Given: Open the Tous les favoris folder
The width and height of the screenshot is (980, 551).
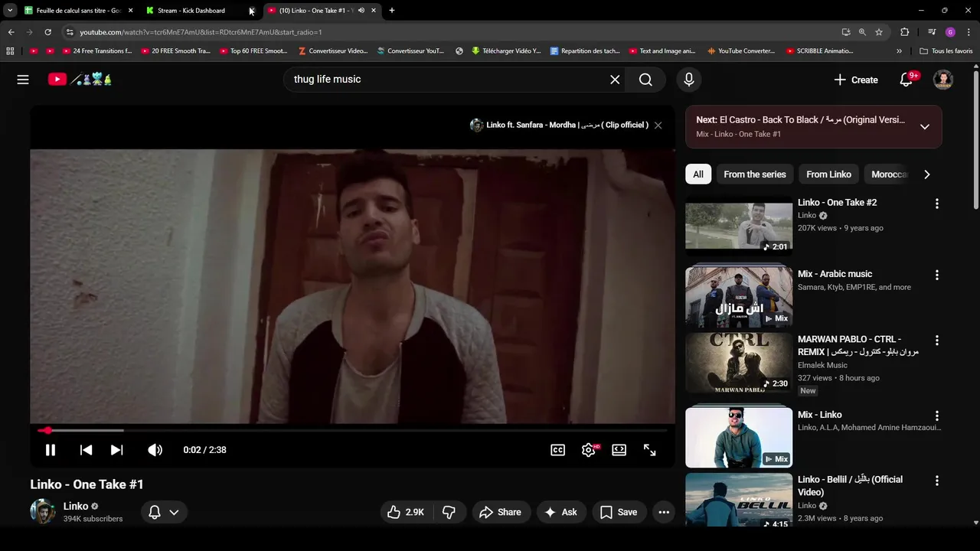Looking at the screenshot, I should pyautogui.click(x=946, y=51).
